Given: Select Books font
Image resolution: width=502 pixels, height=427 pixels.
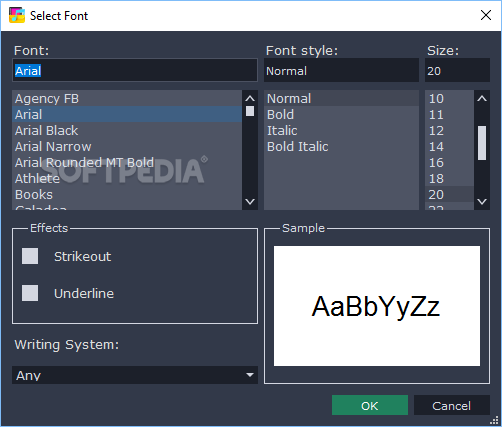Looking at the screenshot, I should pyautogui.click(x=127, y=194).
